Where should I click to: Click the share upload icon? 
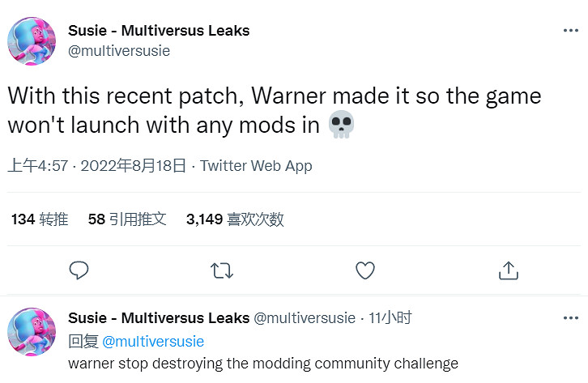[x=508, y=270]
